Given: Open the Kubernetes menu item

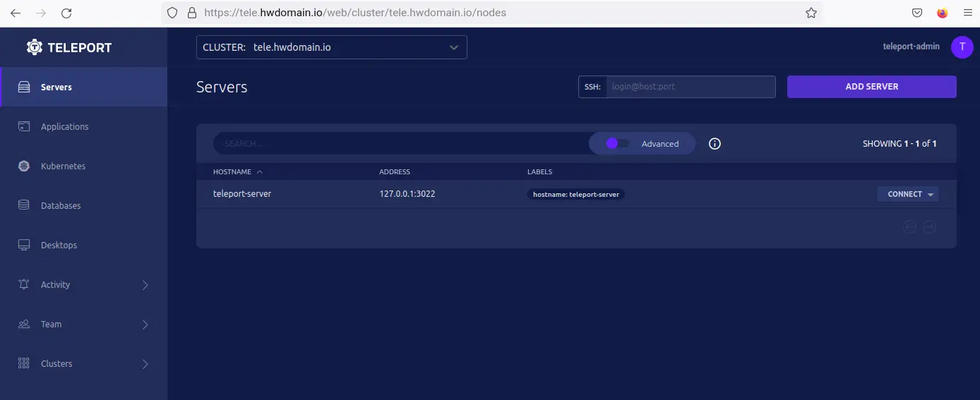Looking at the screenshot, I should (83, 166).
